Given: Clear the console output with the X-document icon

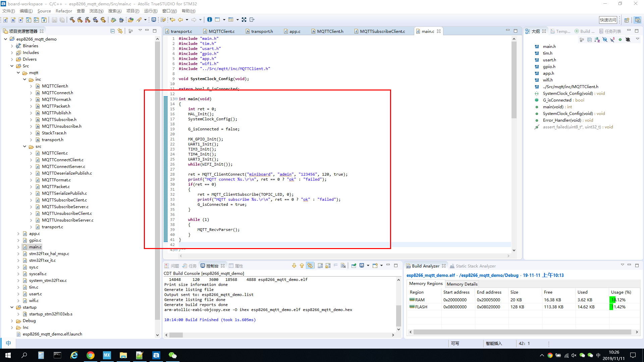Looking at the screenshot, I should pos(343,265).
